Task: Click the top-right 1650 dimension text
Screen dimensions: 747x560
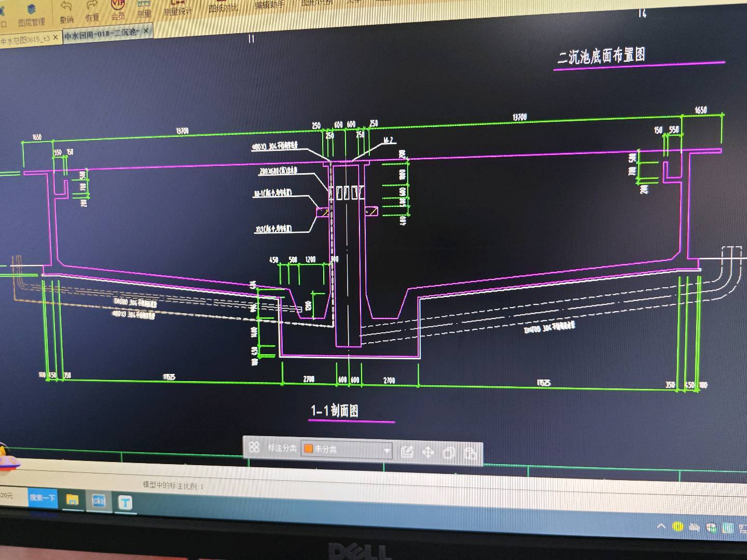Action: point(700,110)
